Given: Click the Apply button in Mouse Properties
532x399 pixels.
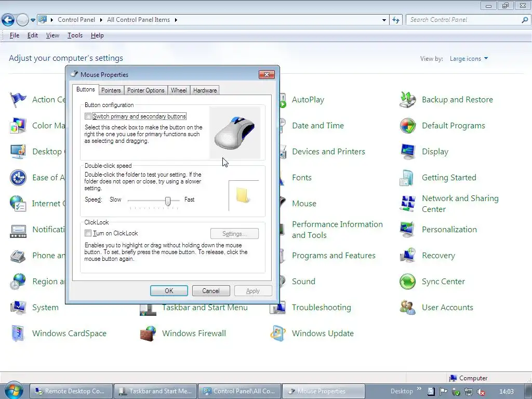Looking at the screenshot, I should click(x=253, y=291).
